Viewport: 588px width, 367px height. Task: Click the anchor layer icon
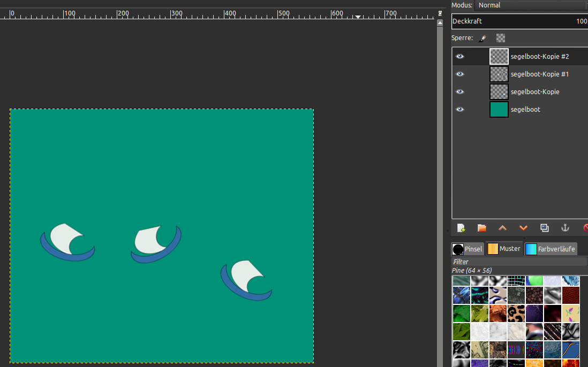point(564,228)
